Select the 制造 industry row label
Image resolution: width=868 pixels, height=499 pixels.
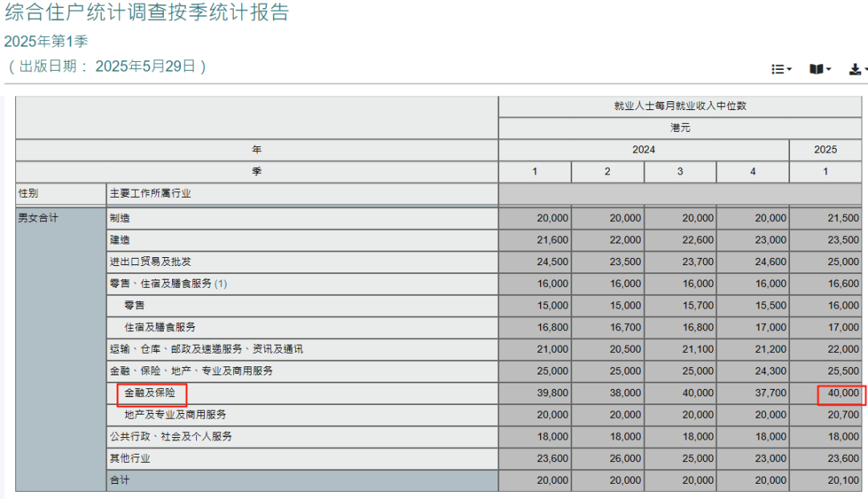coord(120,218)
